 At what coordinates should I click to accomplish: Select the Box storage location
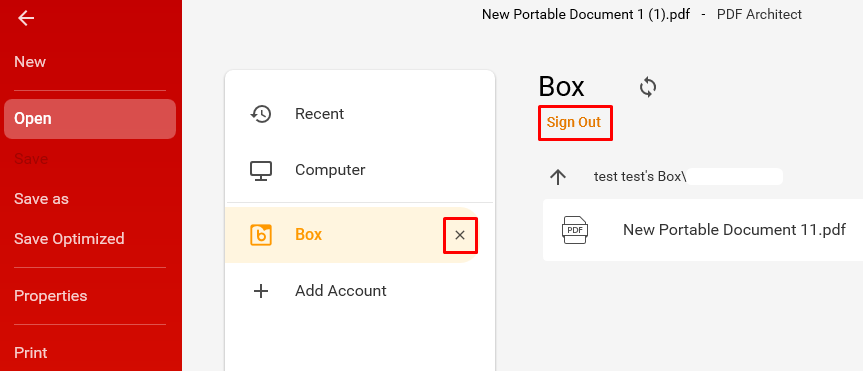(352, 235)
